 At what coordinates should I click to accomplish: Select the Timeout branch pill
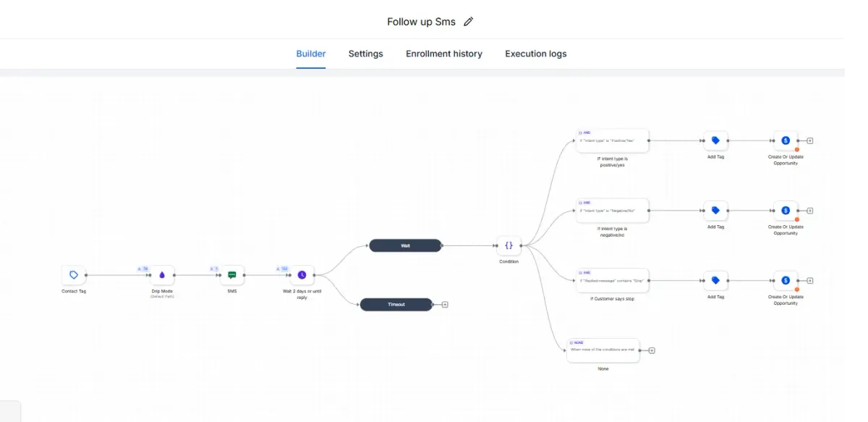click(396, 305)
